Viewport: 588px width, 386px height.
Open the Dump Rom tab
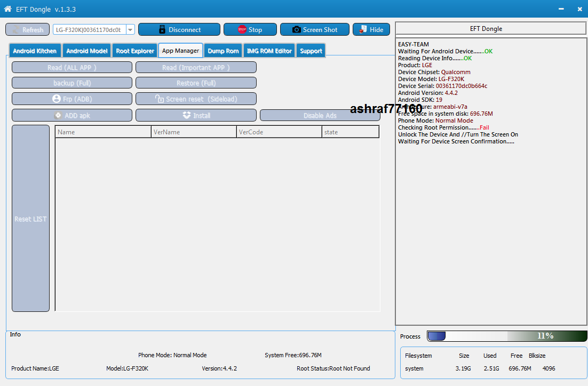click(x=223, y=51)
